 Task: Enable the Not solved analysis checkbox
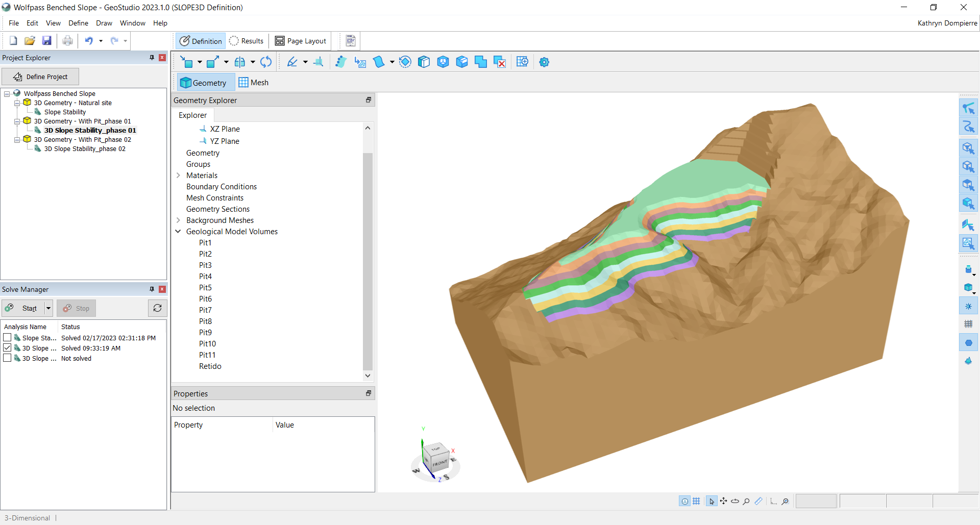click(7, 358)
